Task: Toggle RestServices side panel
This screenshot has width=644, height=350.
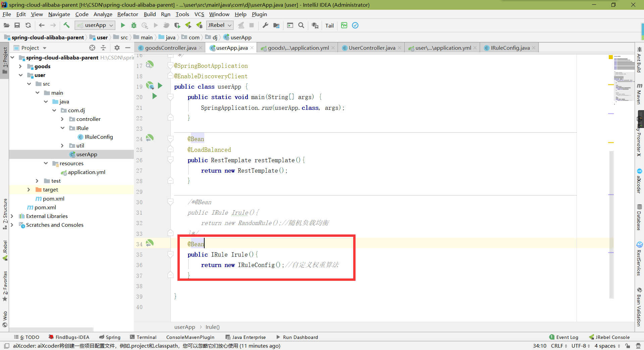Action: coord(639,259)
